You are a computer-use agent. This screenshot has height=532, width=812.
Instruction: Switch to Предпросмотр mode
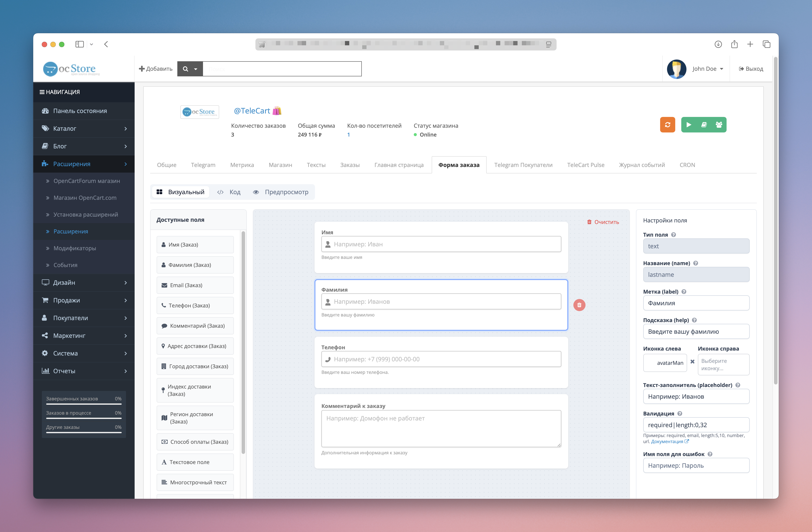281,192
